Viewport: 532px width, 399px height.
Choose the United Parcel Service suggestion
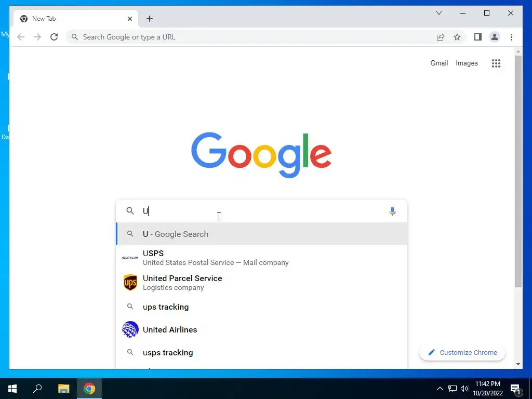pos(262,283)
